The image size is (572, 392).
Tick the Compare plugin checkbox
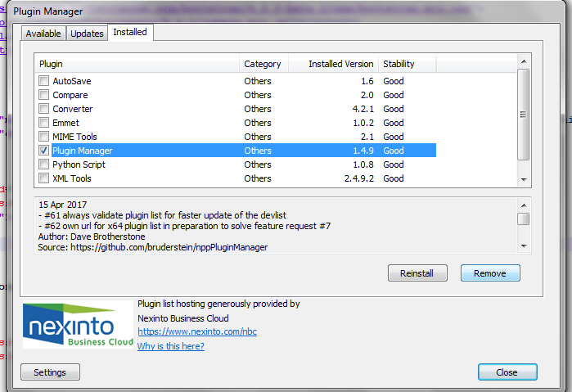click(43, 95)
